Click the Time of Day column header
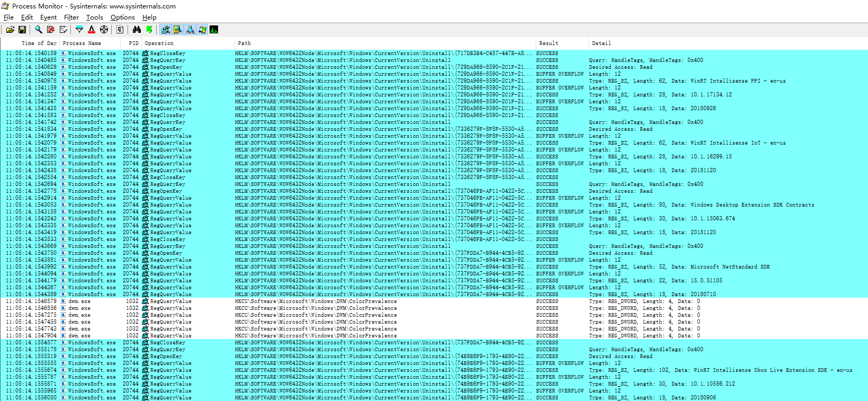 [x=31, y=43]
